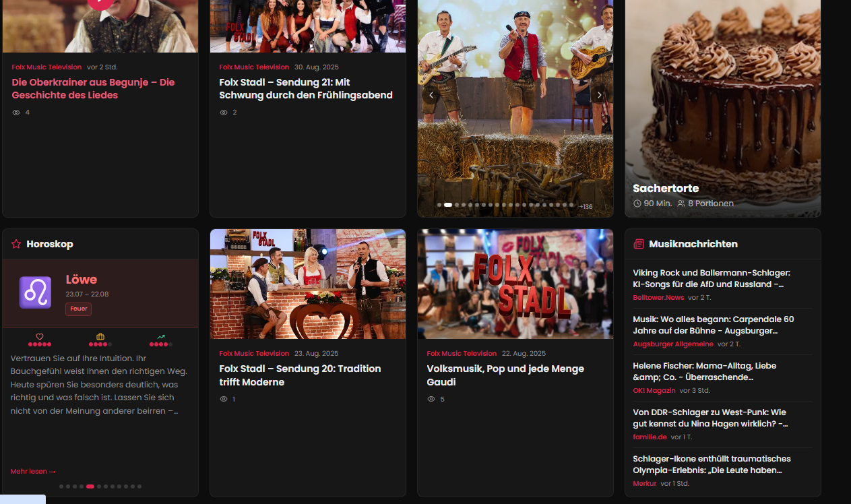Click the eye icon under Volksmusik, Pop article
This screenshot has height=504, width=851.
431,400
